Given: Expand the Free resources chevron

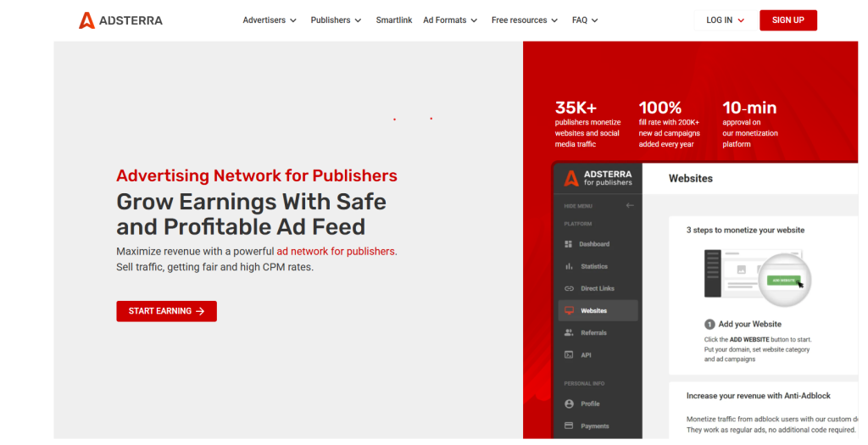Looking at the screenshot, I should point(554,20).
